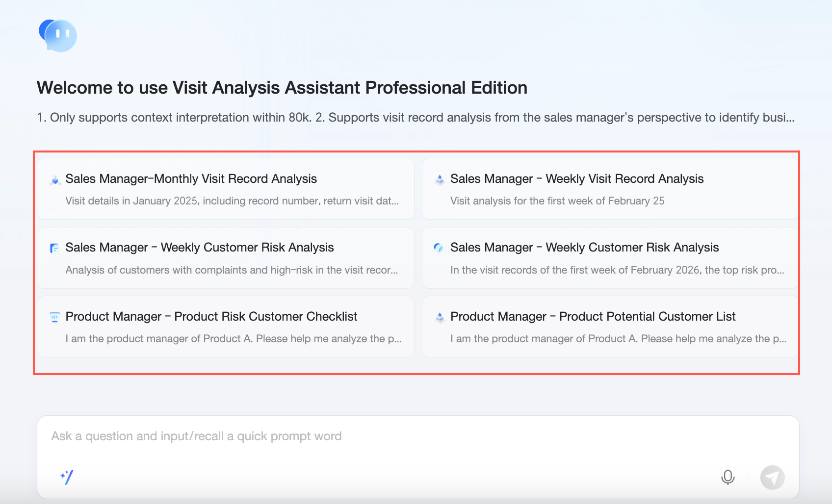Click "Visit analysis for the first week of February 25"
Screen dimensions: 832x504
[x=557, y=201]
